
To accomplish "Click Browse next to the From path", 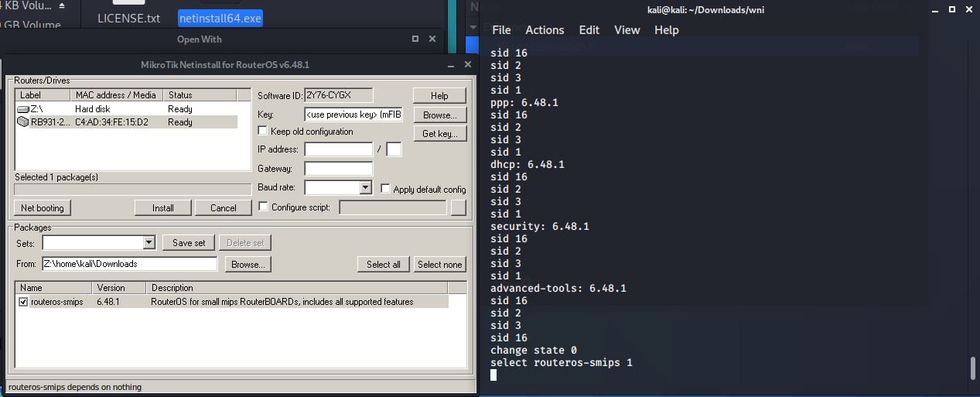I will [x=248, y=264].
